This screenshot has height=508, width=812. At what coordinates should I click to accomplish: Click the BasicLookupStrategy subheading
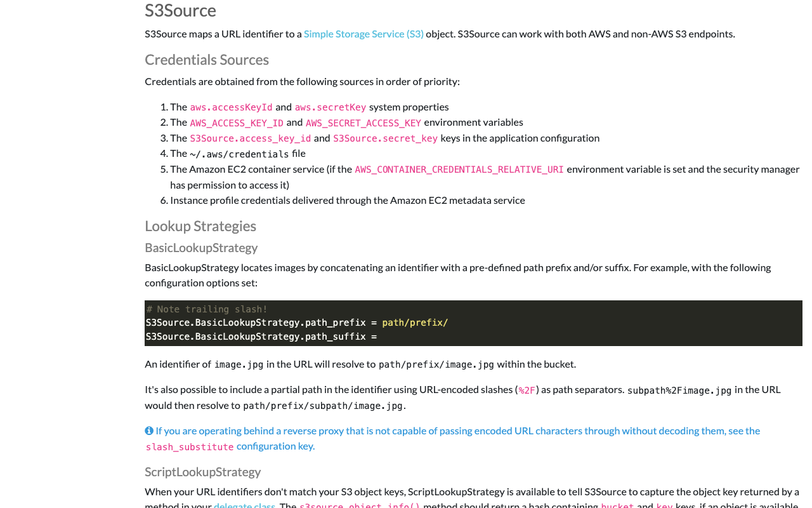point(201,248)
